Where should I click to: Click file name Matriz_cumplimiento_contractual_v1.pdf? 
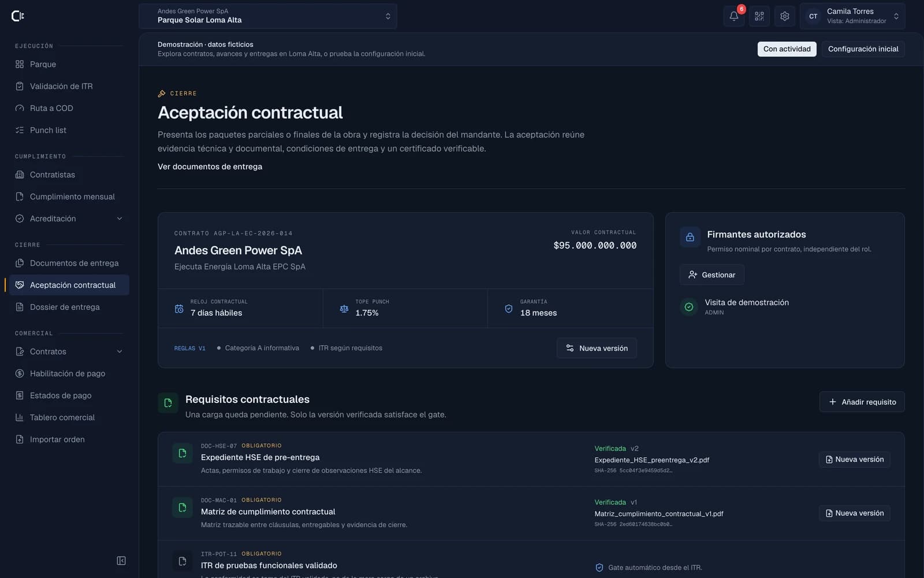click(x=659, y=514)
